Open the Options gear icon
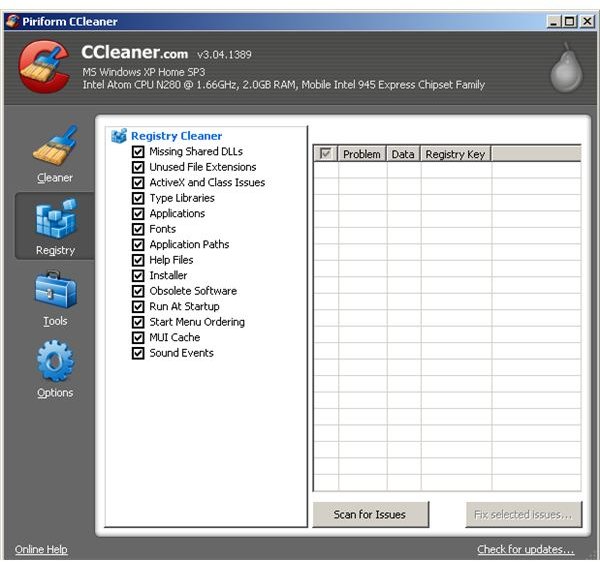 56,361
